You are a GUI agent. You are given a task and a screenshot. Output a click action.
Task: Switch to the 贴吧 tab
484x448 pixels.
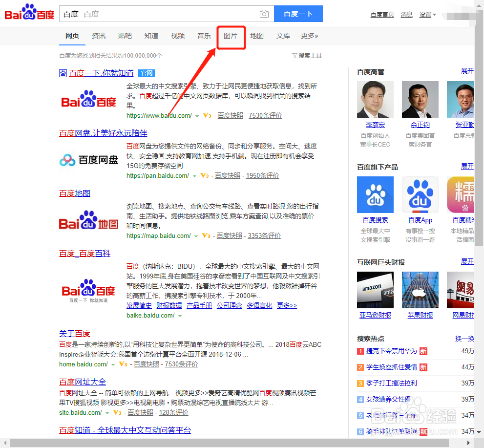coord(125,36)
